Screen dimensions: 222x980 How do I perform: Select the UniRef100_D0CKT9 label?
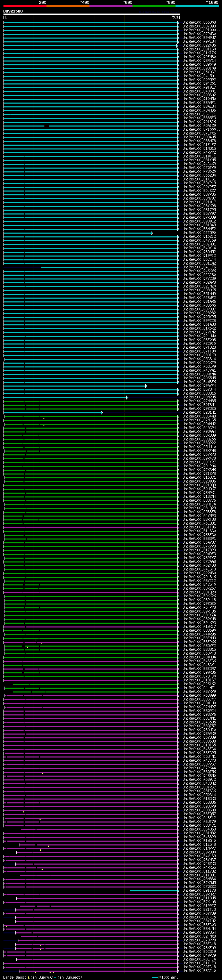pos(199,363)
